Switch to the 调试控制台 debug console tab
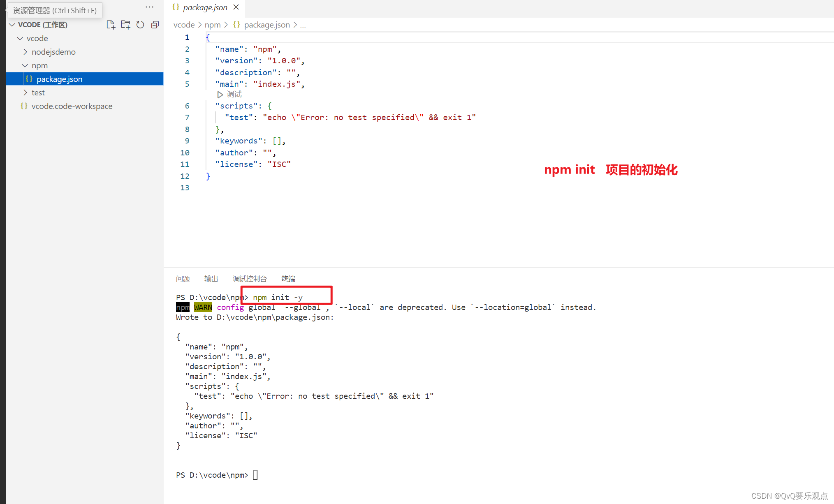Image resolution: width=834 pixels, height=504 pixels. click(x=250, y=279)
